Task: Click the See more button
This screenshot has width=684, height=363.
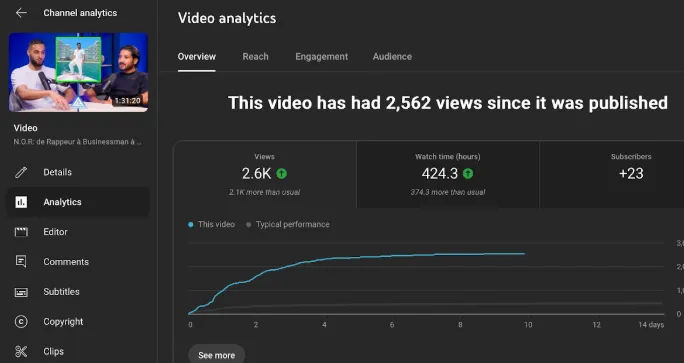Action: tap(216, 355)
